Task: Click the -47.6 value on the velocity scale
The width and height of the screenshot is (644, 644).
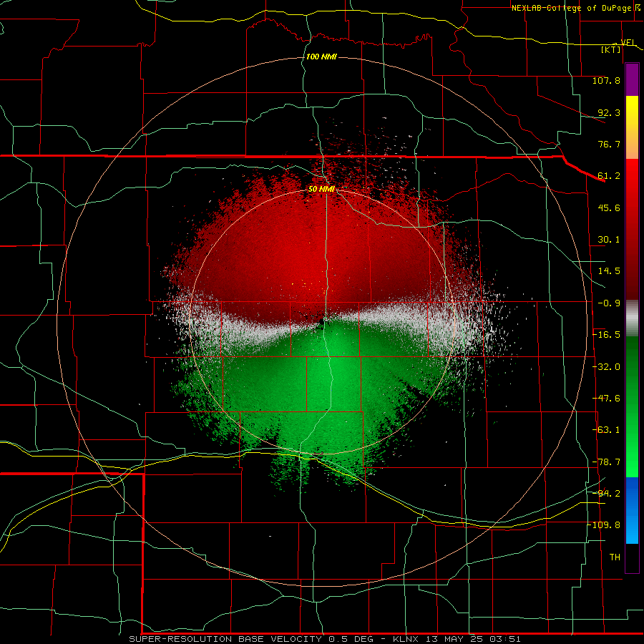Action: point(606,399)
